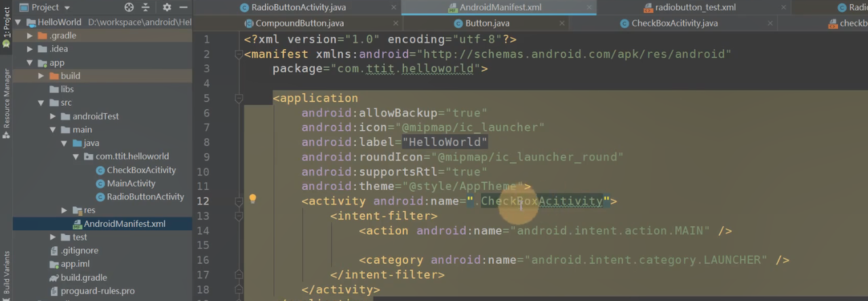This screenshot has width=868, height=301.
Task: Open the radiobutton_test.xml tab
Action: [696, 7]
